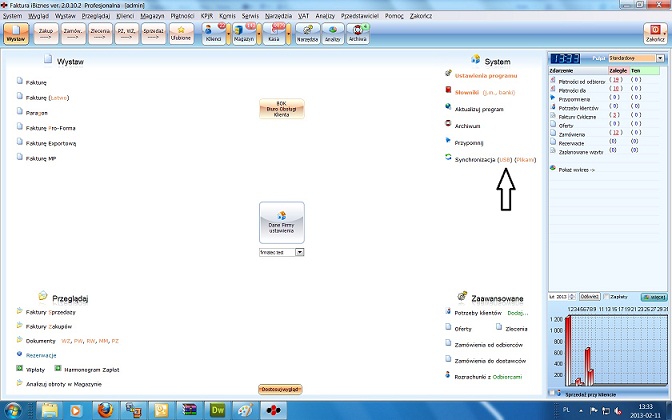This screenshot has width=672, height=420.
Task: Click the Plikami synchronization link
Action: [525, 160]
